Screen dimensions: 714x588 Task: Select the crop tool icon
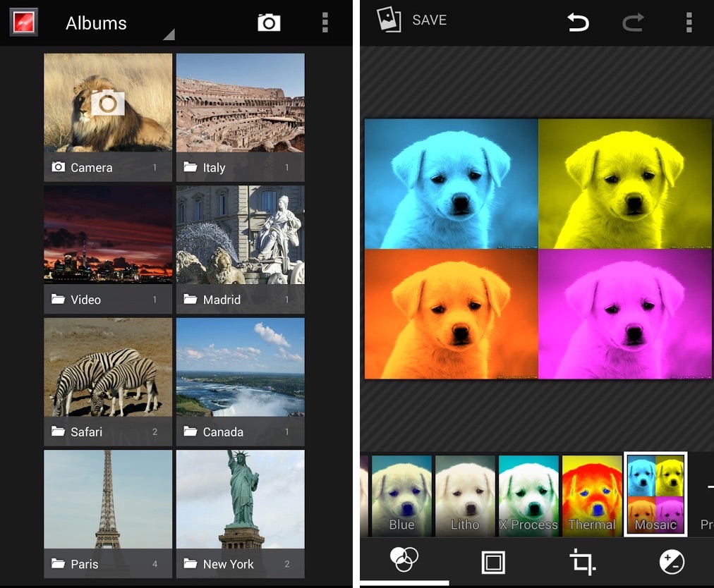click(x=582, y=562)
